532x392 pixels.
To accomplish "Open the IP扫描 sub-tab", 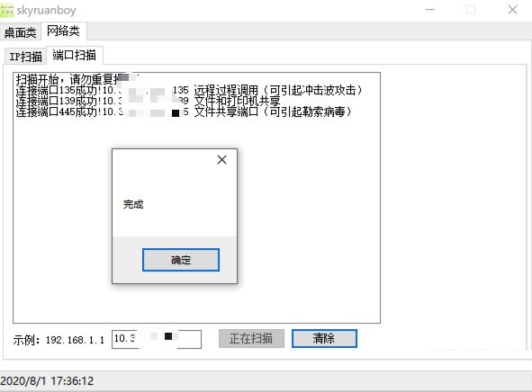I will tap(25, 57).
